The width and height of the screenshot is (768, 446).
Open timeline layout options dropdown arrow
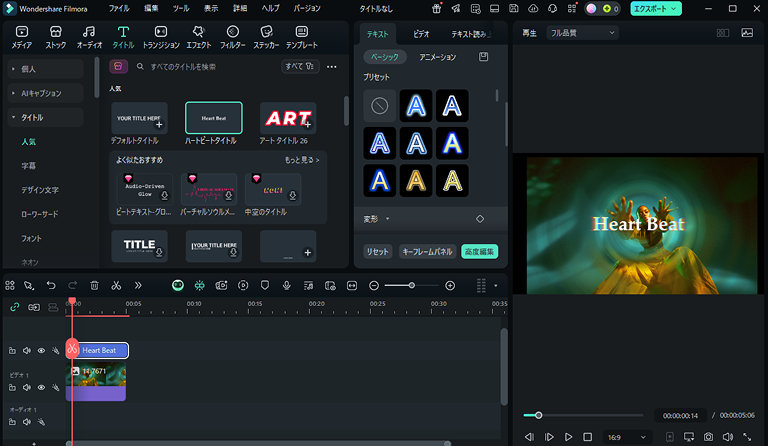point(496,285)
